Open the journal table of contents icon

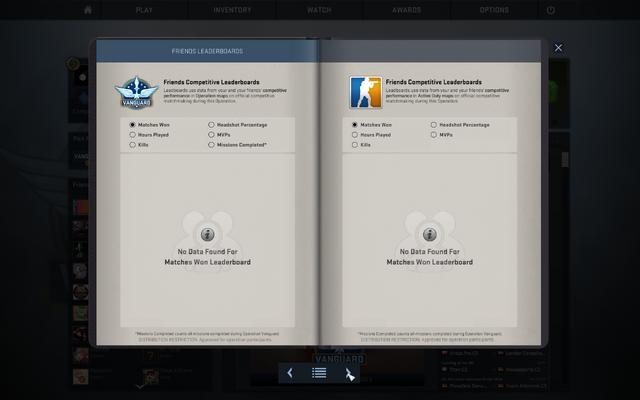pos(319,373)
